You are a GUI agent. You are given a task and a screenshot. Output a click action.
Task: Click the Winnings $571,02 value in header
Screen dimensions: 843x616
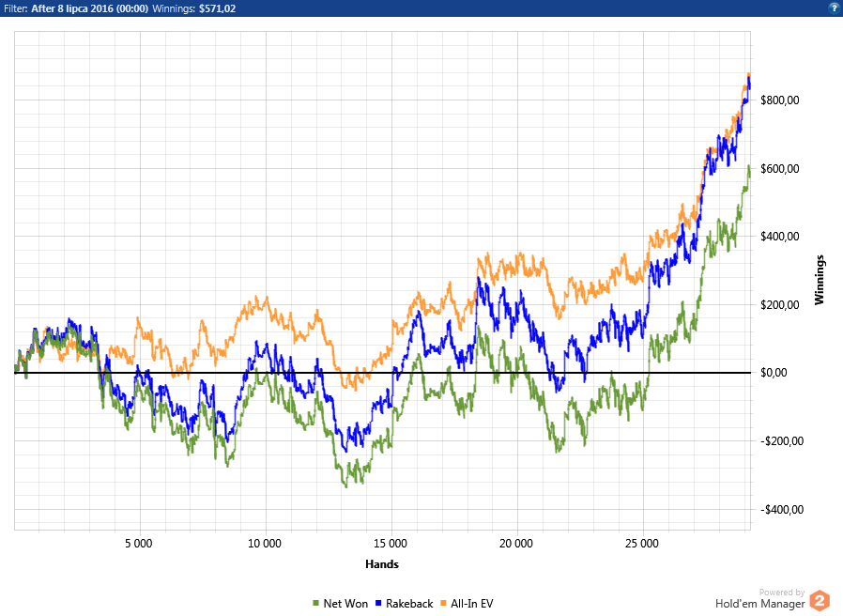[x=217, y=8]
